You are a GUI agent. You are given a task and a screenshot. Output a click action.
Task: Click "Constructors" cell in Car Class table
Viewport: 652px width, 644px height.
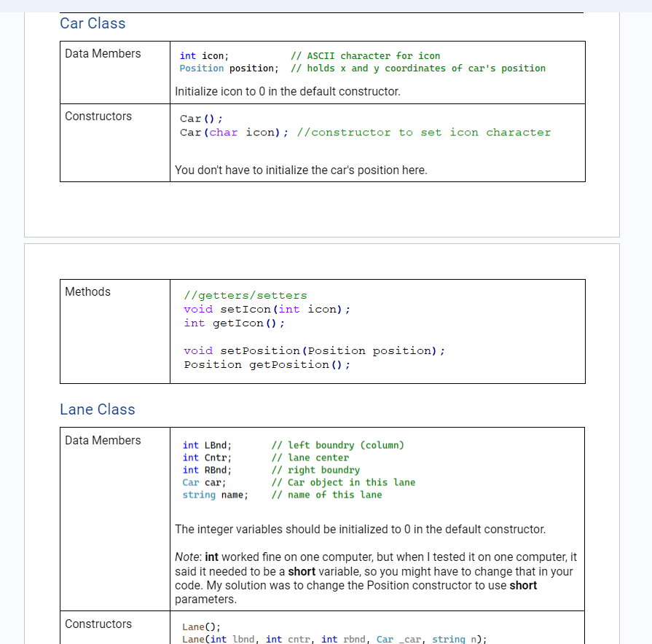pos(115,143)
